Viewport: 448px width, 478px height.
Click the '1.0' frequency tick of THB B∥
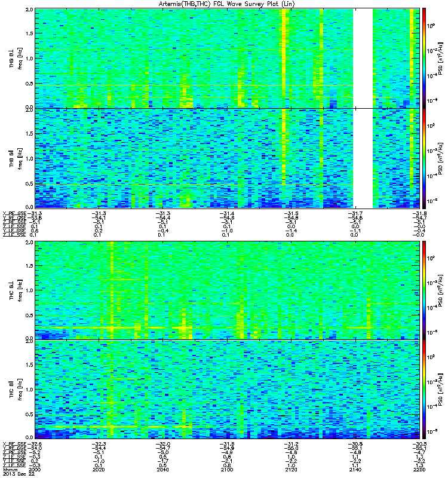click(29, 158)
